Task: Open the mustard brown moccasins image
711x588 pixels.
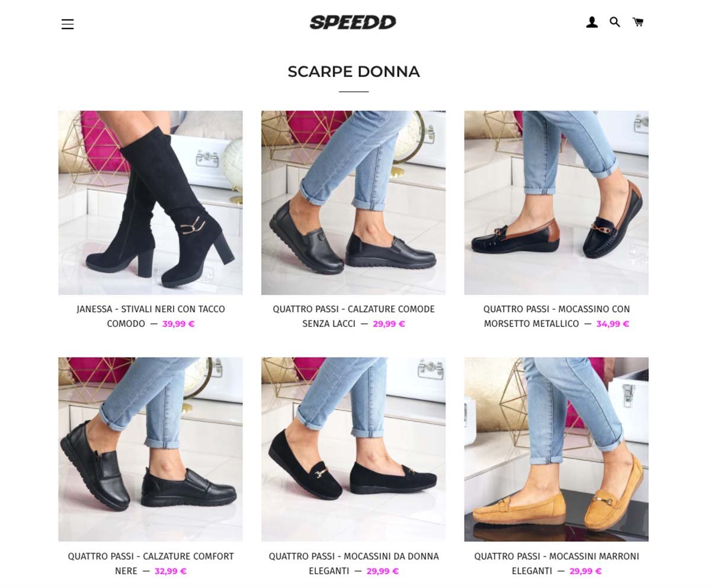Action: [x=556, y=449]
